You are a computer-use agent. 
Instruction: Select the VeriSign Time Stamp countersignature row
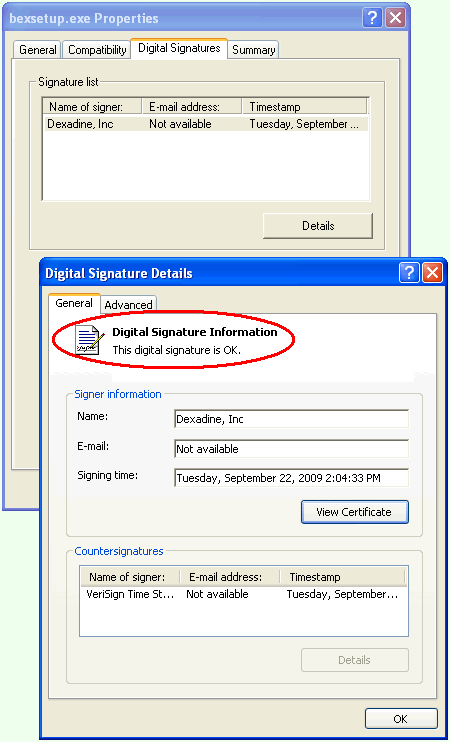click(x=244, y=594)
